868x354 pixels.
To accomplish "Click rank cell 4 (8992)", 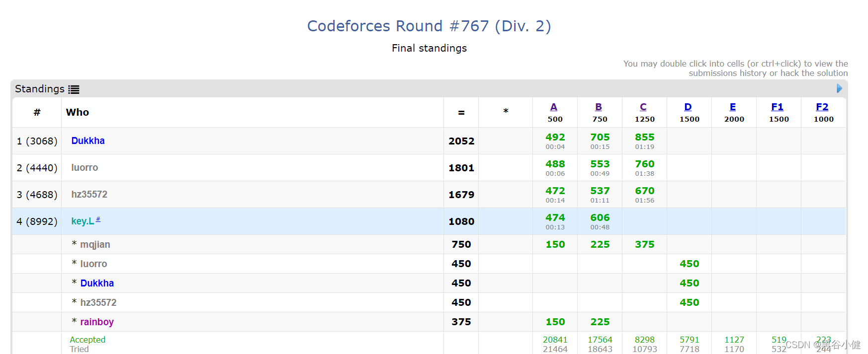I will 37,221.
